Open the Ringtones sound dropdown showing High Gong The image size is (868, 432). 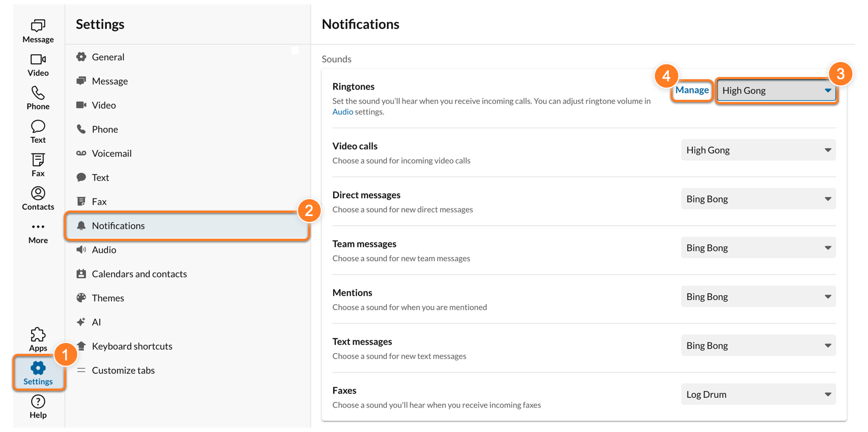[776, 90]
